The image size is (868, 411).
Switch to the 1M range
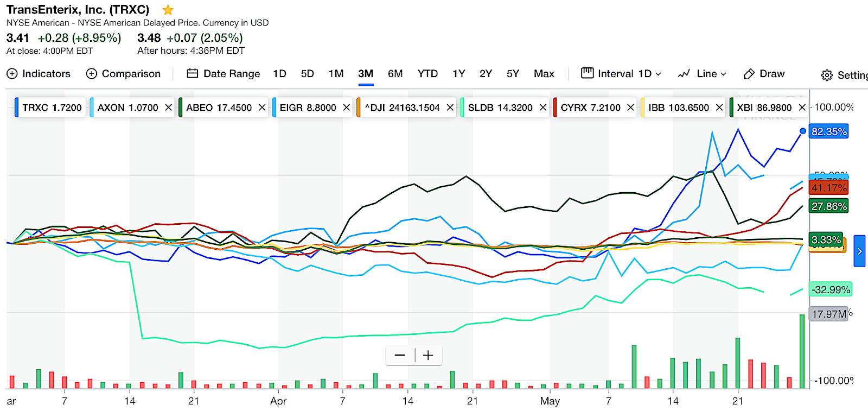pyautogui.click(x=336, y=74)
